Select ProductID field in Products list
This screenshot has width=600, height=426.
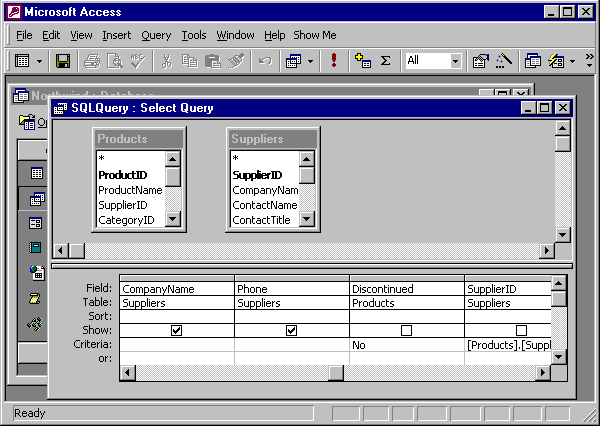(122, 175)
